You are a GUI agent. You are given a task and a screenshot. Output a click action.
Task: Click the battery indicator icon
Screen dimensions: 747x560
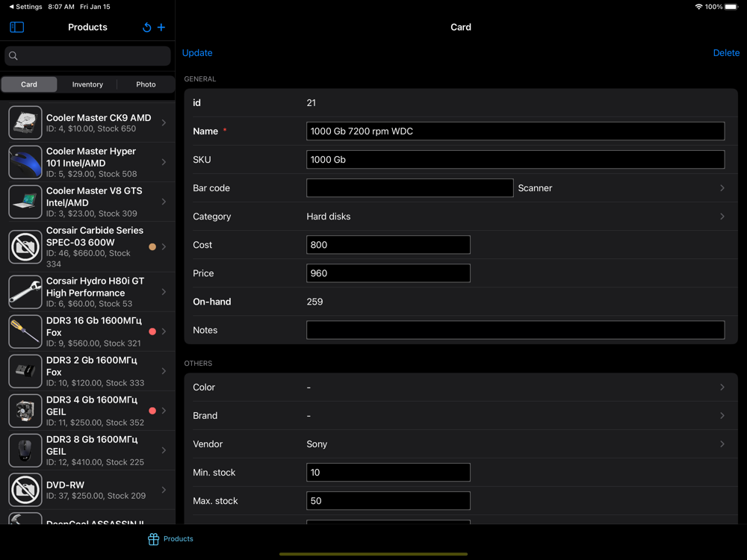click(731, 7)
